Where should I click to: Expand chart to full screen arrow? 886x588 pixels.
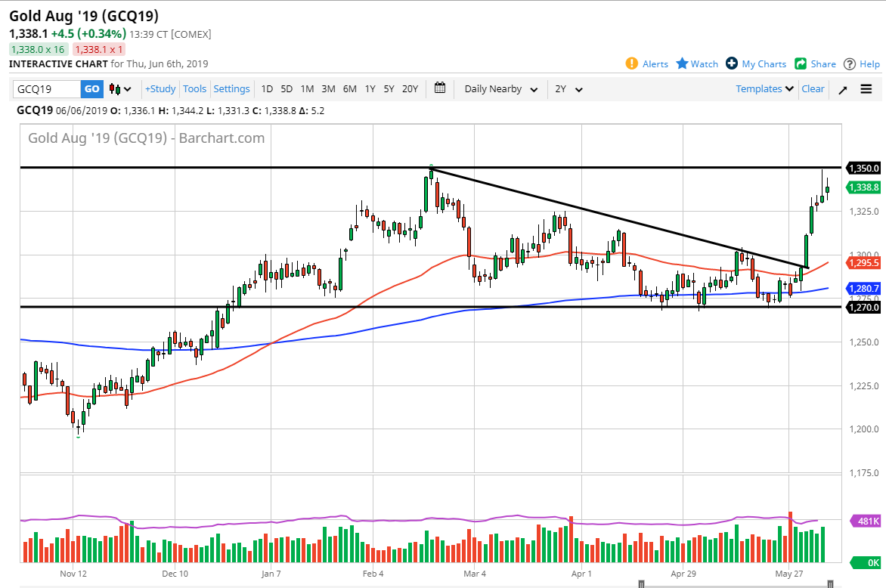[x=843, y=89]
